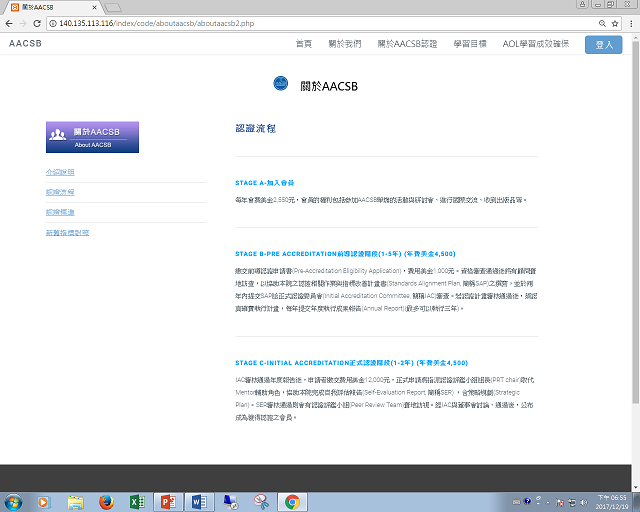Screen dimensions: 640x512
Task: Open the 學習目標 menu item
Action: [x=470, y=44]
